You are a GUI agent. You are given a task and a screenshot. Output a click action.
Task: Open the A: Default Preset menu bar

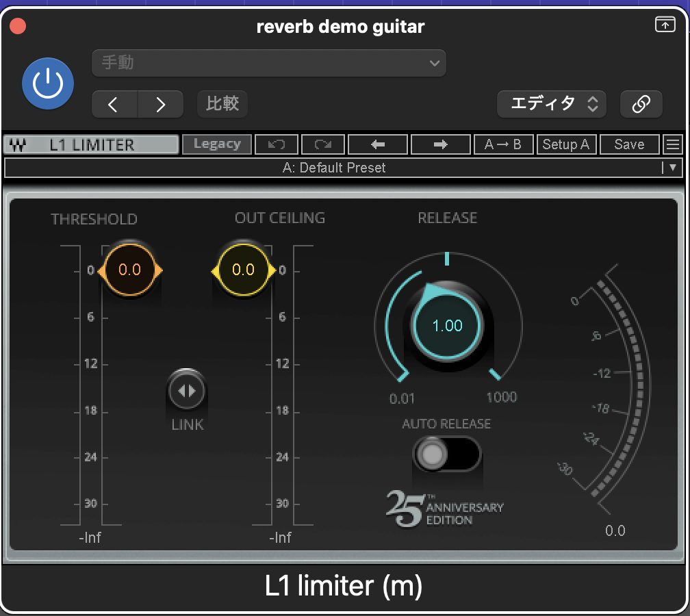point(334,168)
